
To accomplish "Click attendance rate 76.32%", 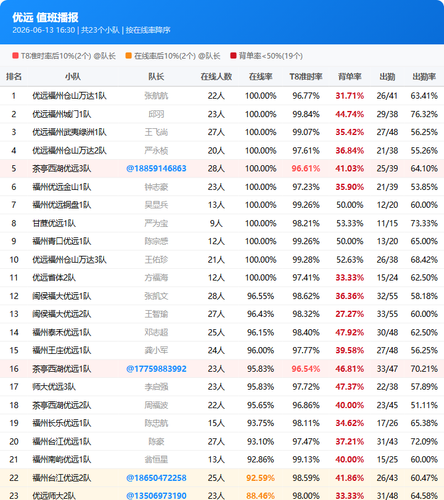I will tap(424, 114).
